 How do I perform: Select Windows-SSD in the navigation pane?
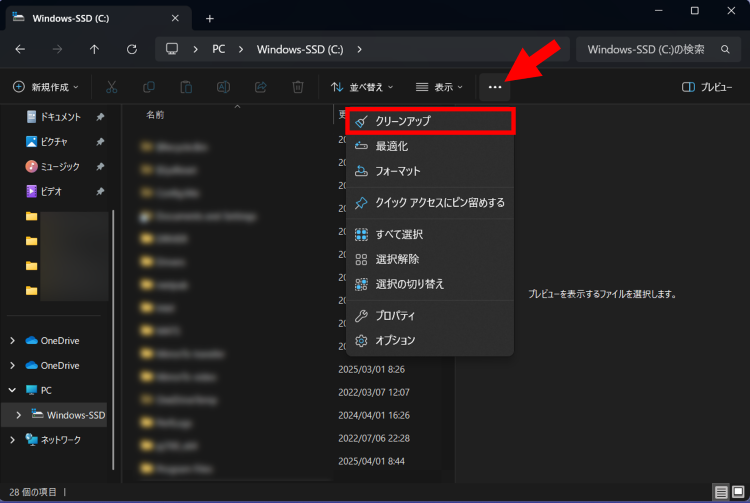tap(68, 415)
